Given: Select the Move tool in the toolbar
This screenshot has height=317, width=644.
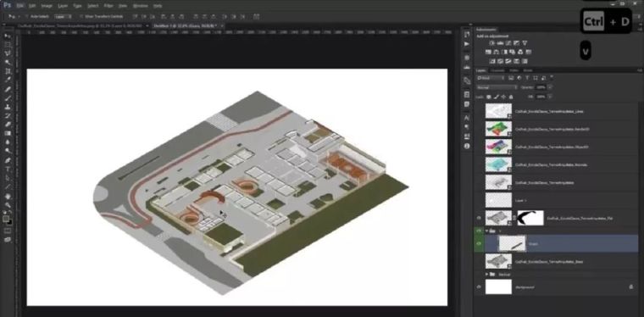Looking at the screenshot, I should [8, 36].
